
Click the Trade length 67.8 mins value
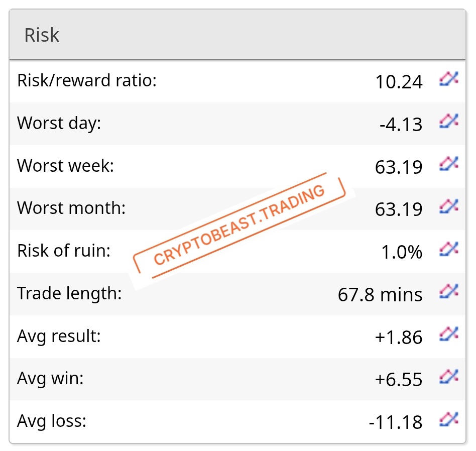380,295
